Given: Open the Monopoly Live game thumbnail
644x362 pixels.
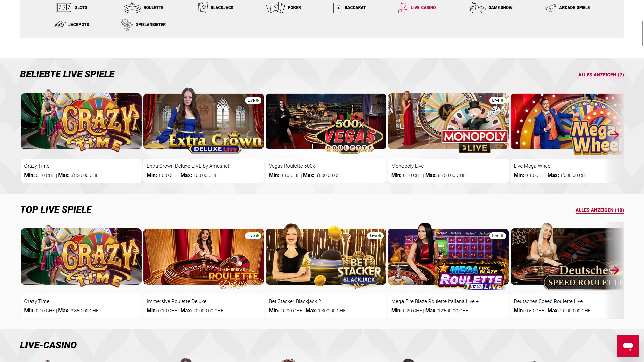Looking at the screenshot, I should (x=448, y=121).
